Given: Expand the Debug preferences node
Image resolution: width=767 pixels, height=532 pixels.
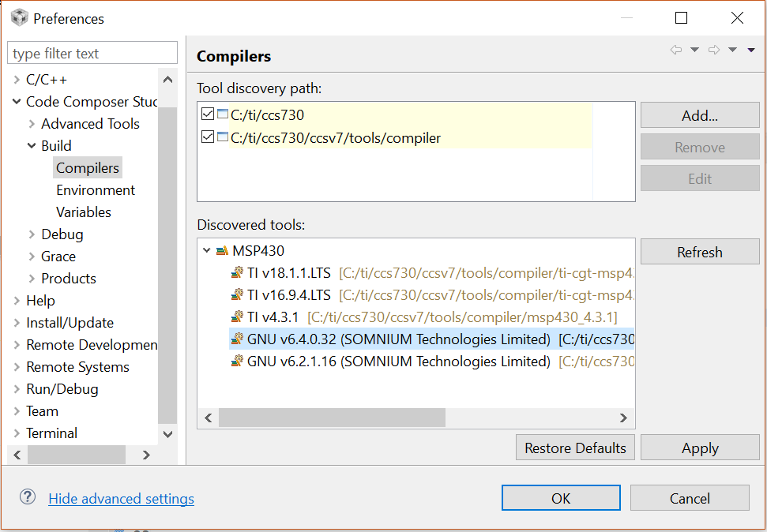Looking at the screenshot, I should coord(32,234).
